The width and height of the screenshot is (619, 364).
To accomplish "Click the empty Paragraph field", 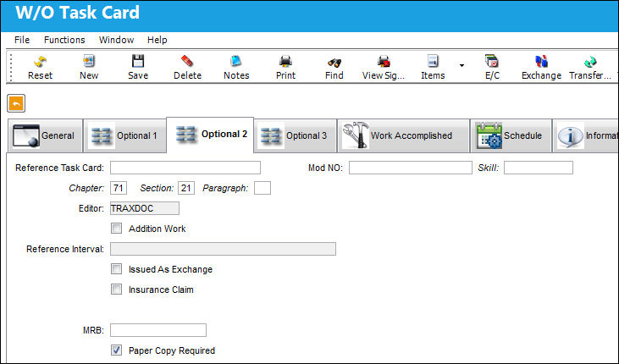I will coord(263,188).
